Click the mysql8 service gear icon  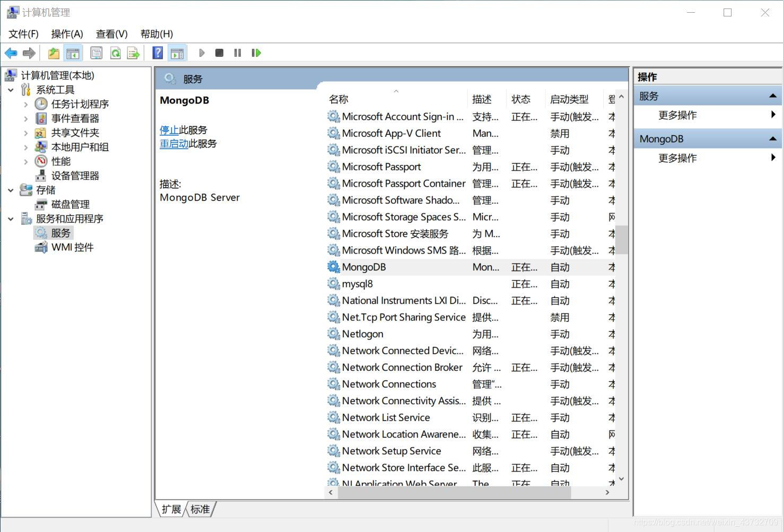click(x=333, y=284)
